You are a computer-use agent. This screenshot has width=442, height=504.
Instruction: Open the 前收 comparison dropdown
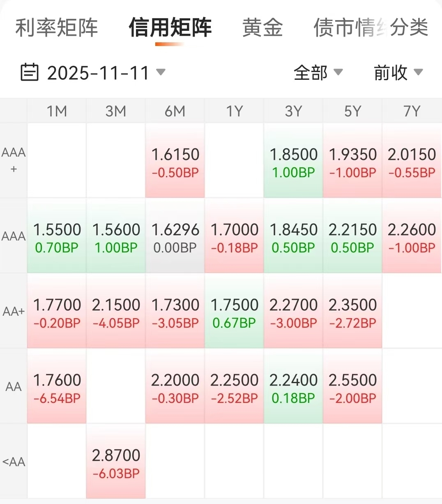point(398,73)
